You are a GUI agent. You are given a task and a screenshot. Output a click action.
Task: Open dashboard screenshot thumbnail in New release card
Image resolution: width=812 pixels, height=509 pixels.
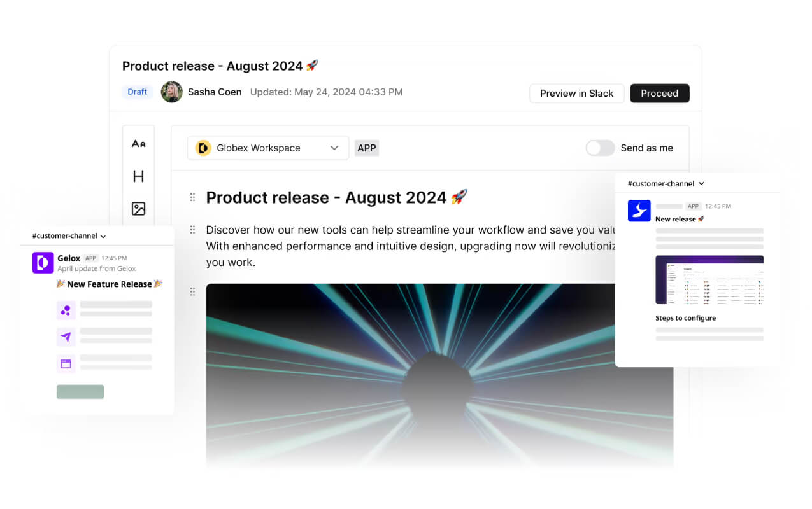point(709,280)
